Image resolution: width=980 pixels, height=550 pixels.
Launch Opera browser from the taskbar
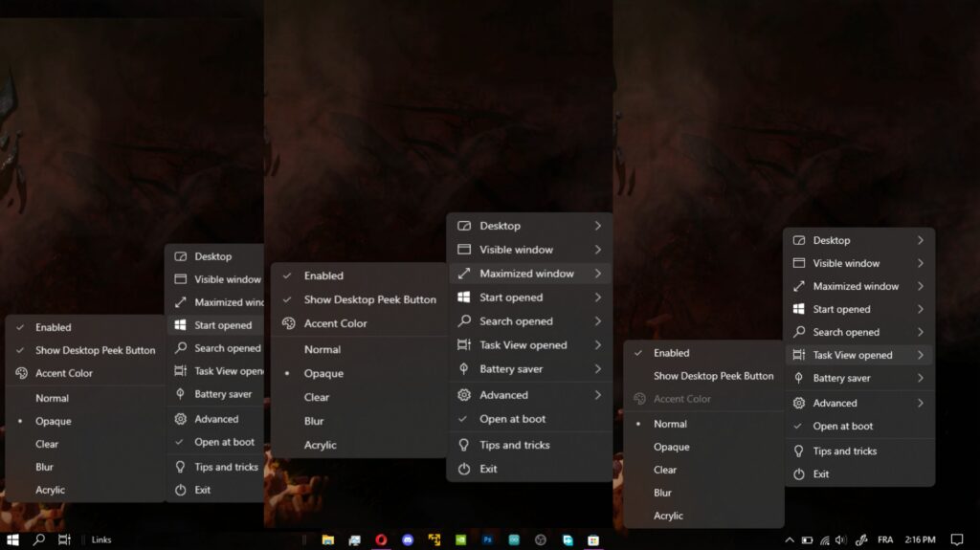(381, 540)
